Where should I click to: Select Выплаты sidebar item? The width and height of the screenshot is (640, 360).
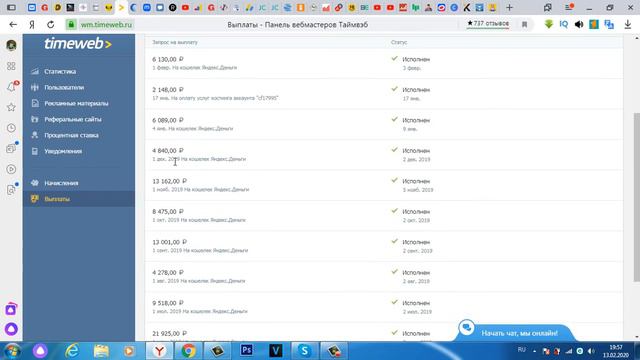point(79,199)
